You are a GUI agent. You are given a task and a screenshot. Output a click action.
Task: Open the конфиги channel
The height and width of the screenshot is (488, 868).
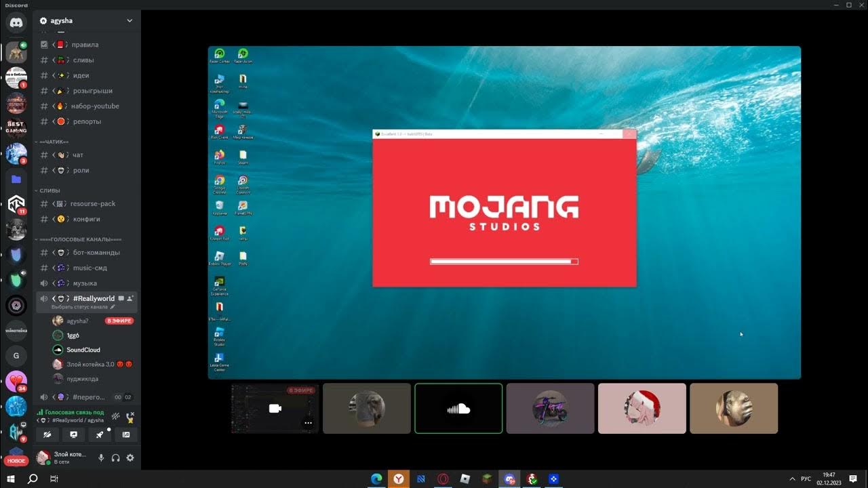point(87,219)
